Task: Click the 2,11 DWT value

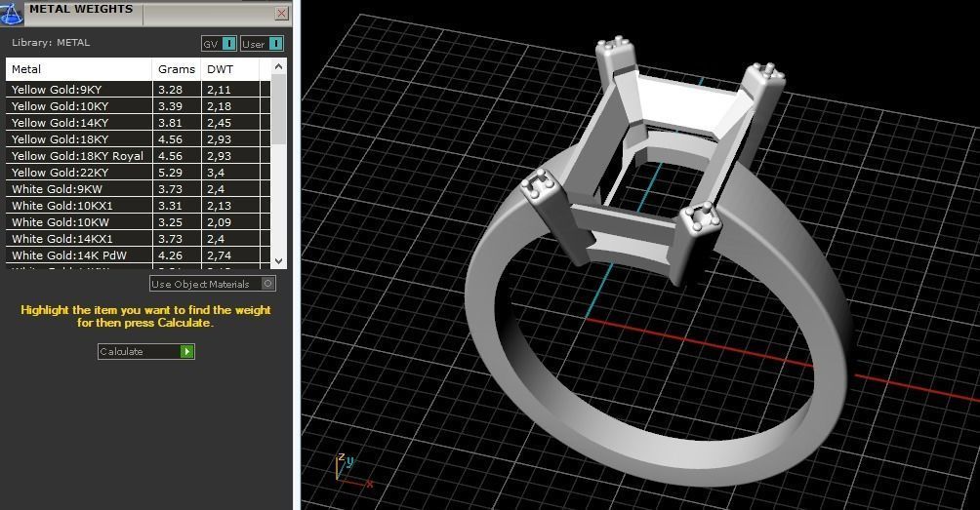Action: point(219,90)
